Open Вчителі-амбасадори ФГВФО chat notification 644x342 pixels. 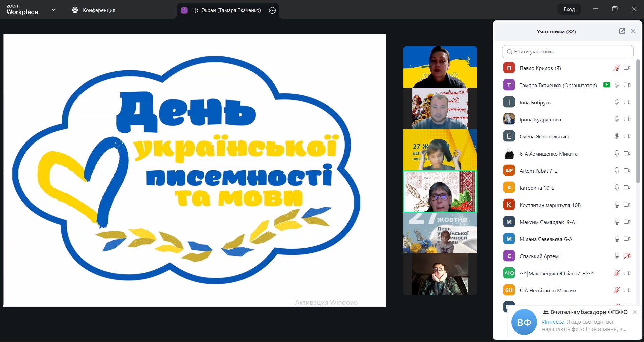click(584, 322)
